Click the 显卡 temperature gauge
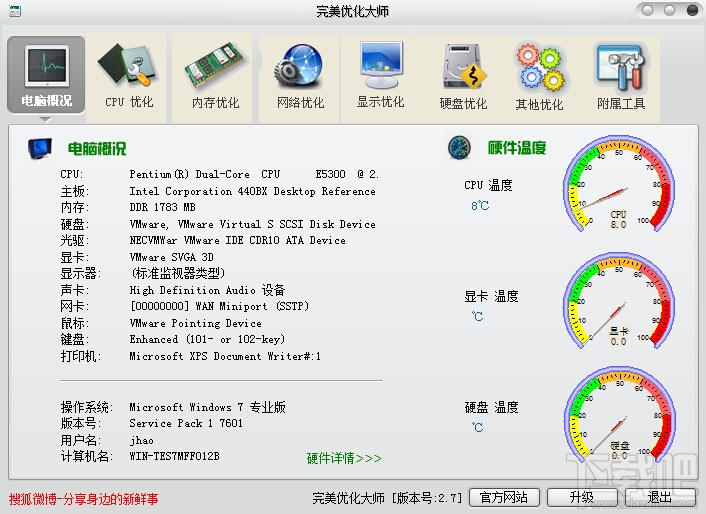This screenshot has width=706, height=514. (619, 301)
